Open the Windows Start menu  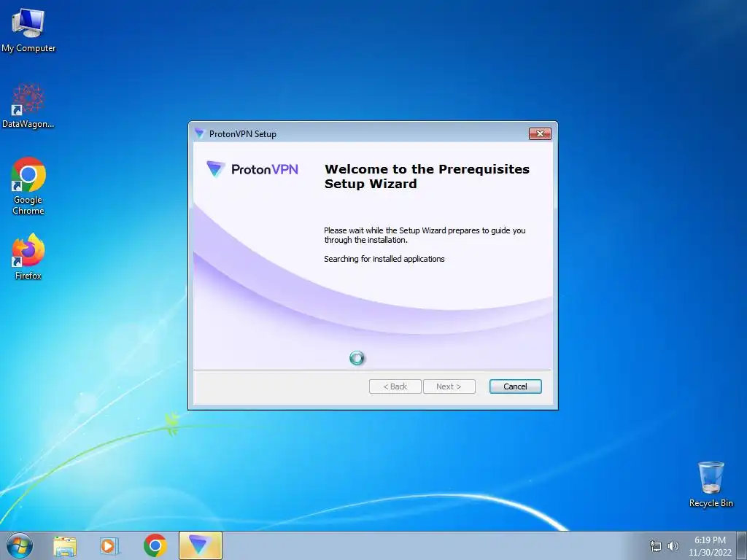[x=20, y=545]
